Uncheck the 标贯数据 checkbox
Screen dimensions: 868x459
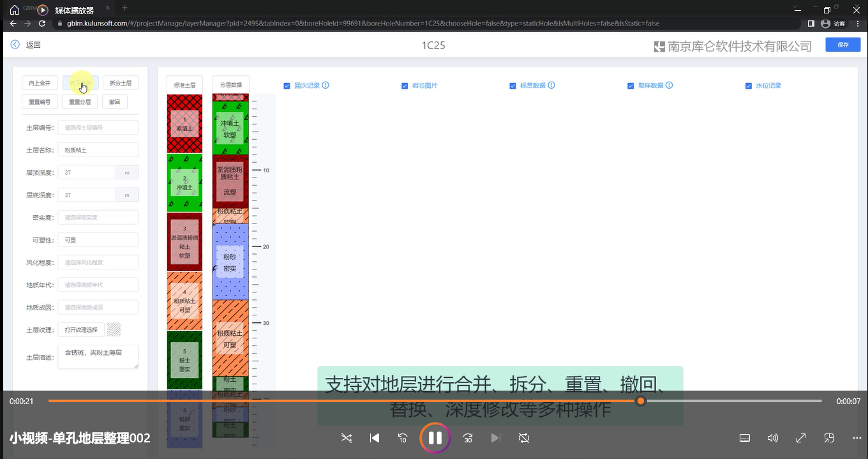tap(513, 86)
